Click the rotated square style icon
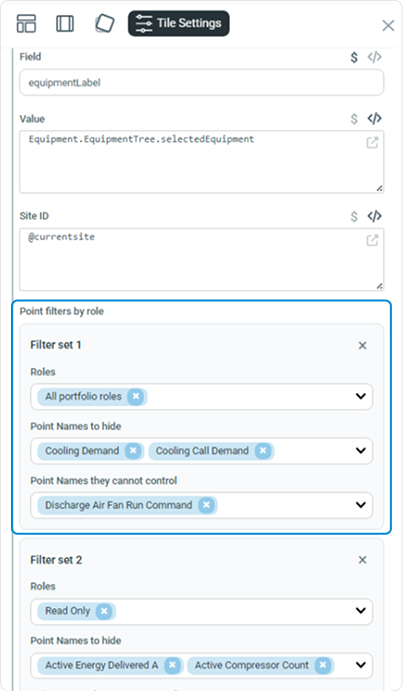The image size is (403, 691). click(105, 23)
